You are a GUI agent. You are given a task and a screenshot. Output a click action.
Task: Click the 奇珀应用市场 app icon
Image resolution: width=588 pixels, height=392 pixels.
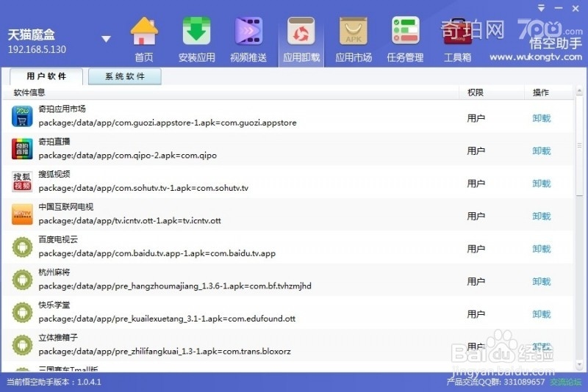[x=22, y=116]
